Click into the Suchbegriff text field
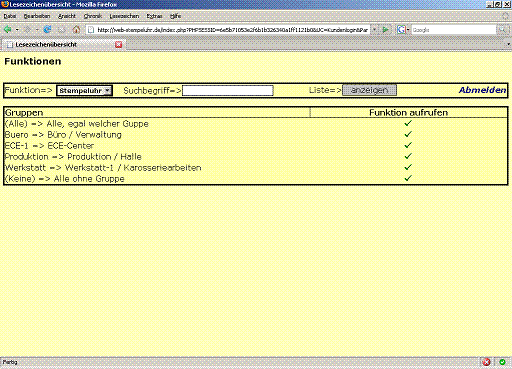 tap(228, 90)
